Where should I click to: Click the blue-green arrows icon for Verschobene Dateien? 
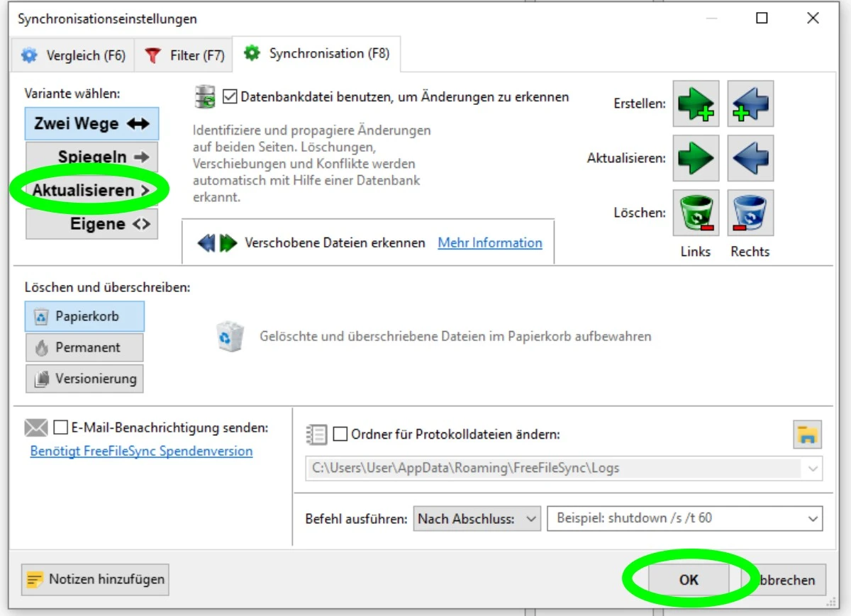(x=217, y=243)
